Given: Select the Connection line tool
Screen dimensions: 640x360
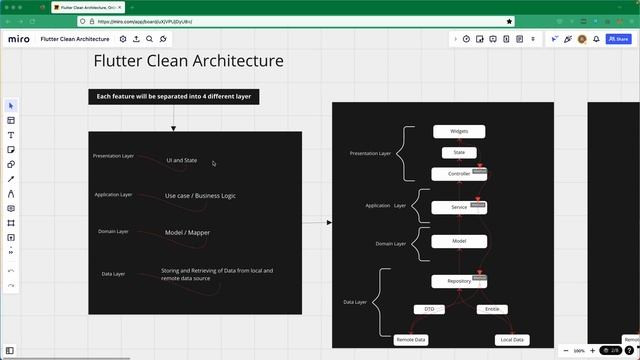Looking at the screenshot, I should [x=11, y=179].
